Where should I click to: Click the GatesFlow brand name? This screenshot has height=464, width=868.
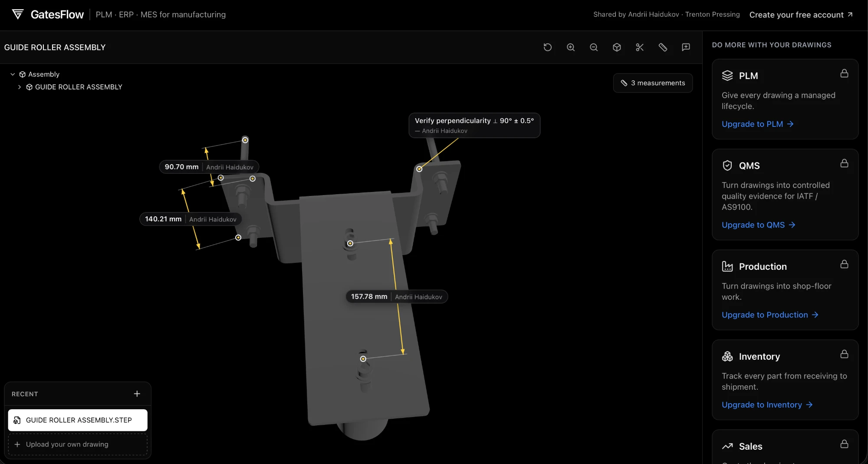[x=57, y=14]
